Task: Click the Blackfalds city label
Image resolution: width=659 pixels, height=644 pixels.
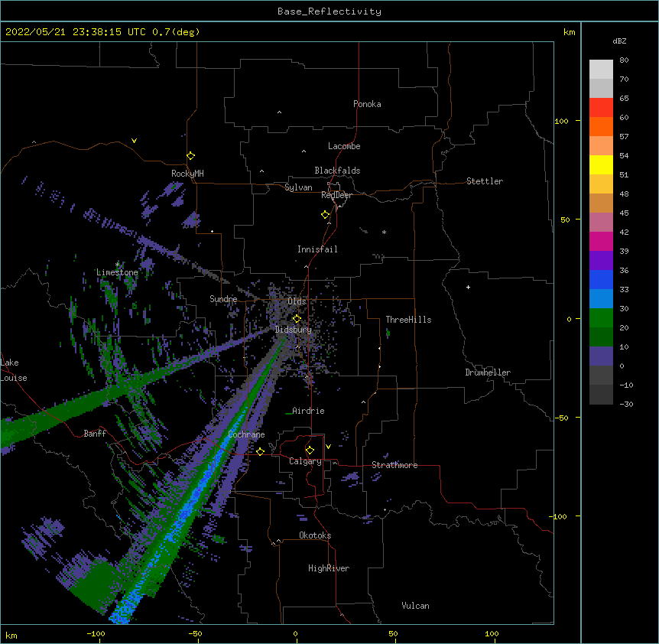Action: pyautogui.click(x=337, y=171)
